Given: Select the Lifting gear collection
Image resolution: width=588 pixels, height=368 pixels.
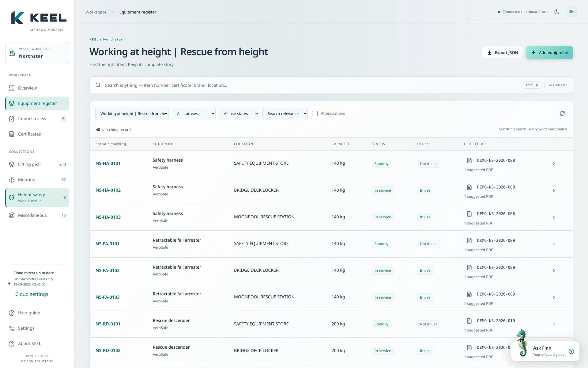Looking at the screenshot, I should click(37, 164).
